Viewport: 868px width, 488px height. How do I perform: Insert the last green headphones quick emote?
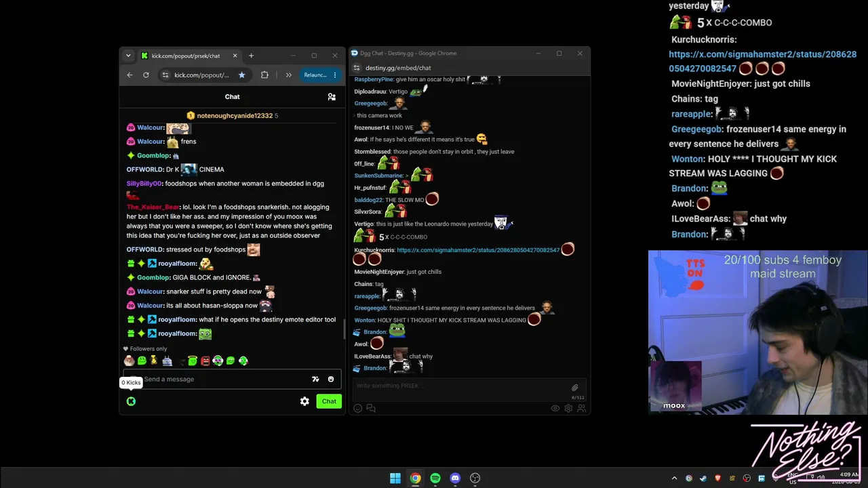coord(243,361)
